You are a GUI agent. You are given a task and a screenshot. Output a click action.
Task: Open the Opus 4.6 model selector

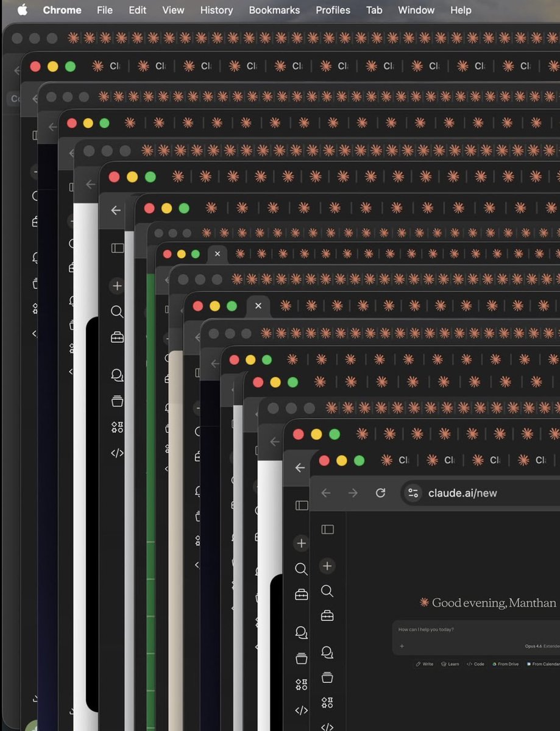tap(542, 646)
